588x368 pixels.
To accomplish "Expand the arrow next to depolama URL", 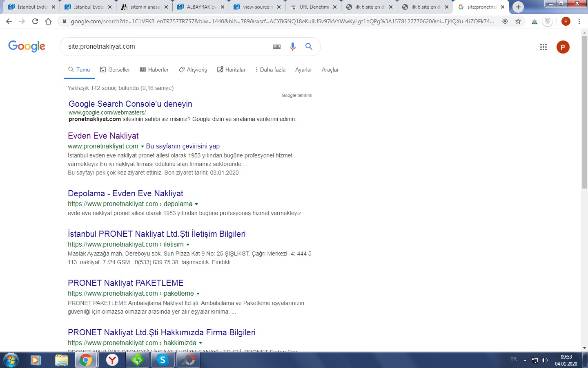I will click(x=196, y=204).
